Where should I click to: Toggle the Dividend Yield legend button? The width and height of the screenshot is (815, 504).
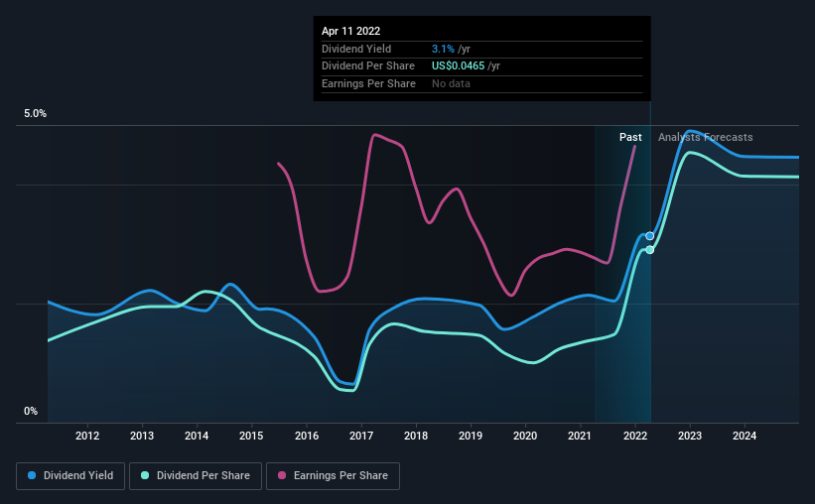tap(70, 476)
